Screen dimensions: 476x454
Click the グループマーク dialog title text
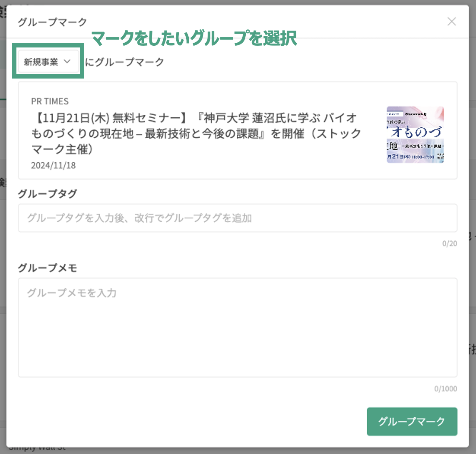(52, 22)
